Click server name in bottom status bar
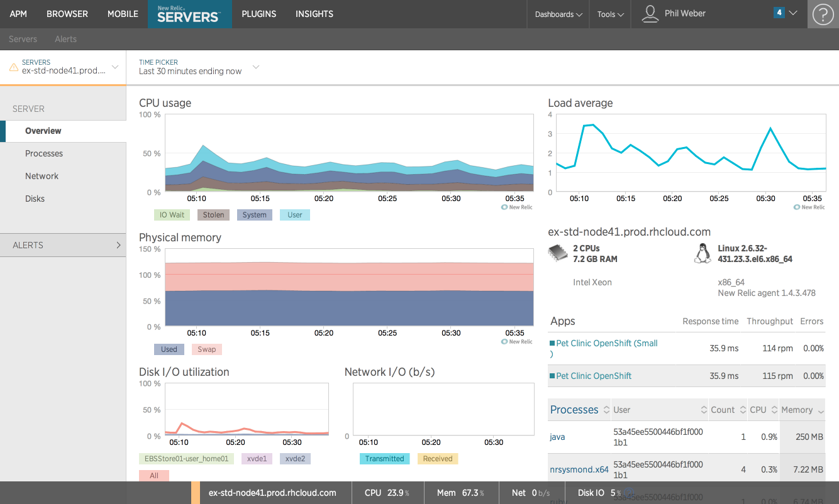The height and width of the screenshot is (504, 839). (272, 493)
